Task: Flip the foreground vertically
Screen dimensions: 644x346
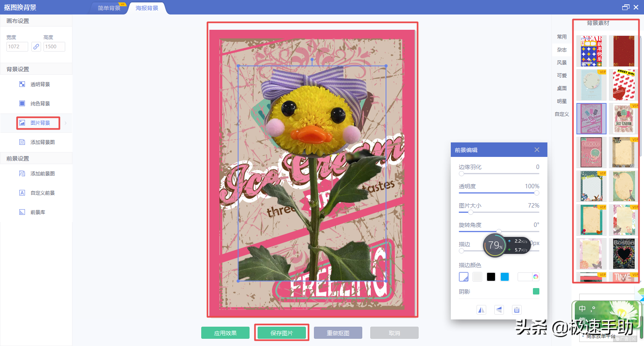Action: click(x=499, y=310)
